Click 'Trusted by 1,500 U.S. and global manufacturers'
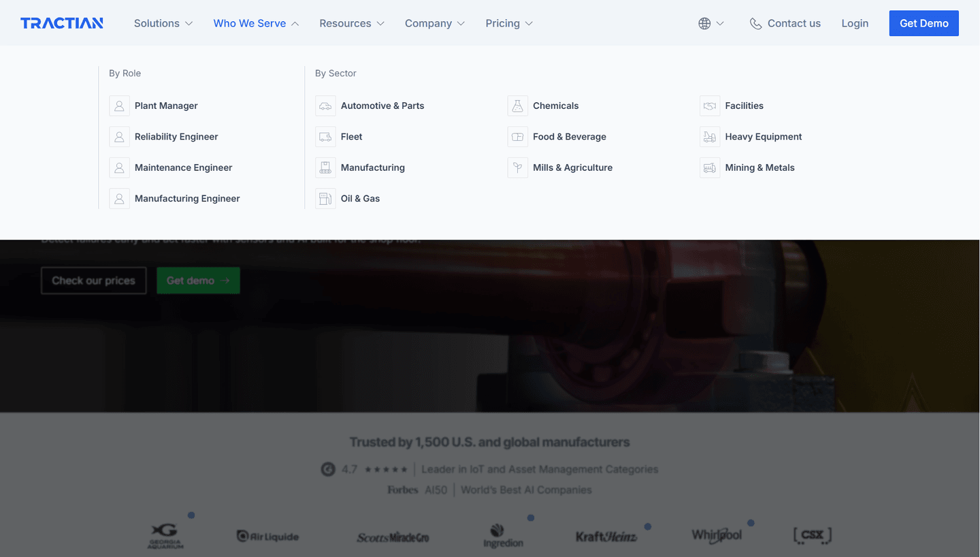The image size is (980, 557). pos(489,442)
